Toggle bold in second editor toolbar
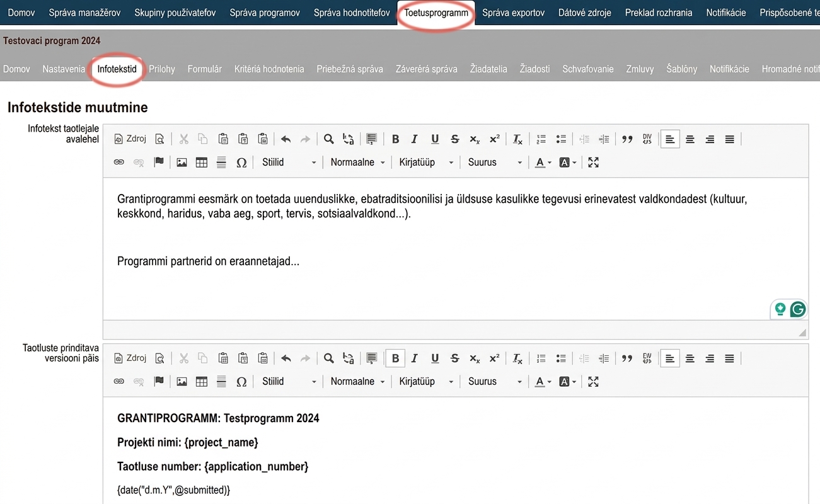The height and width of the screenshot is (504, 820). coord(395,358)
